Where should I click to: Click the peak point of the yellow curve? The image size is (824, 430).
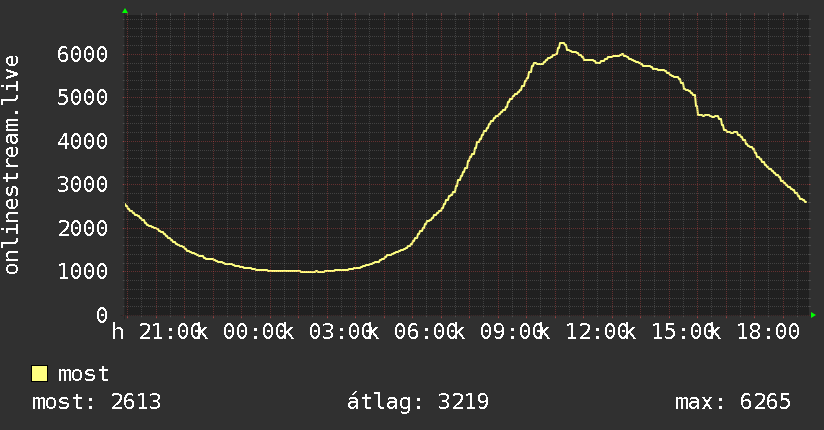tap(562, 43)
